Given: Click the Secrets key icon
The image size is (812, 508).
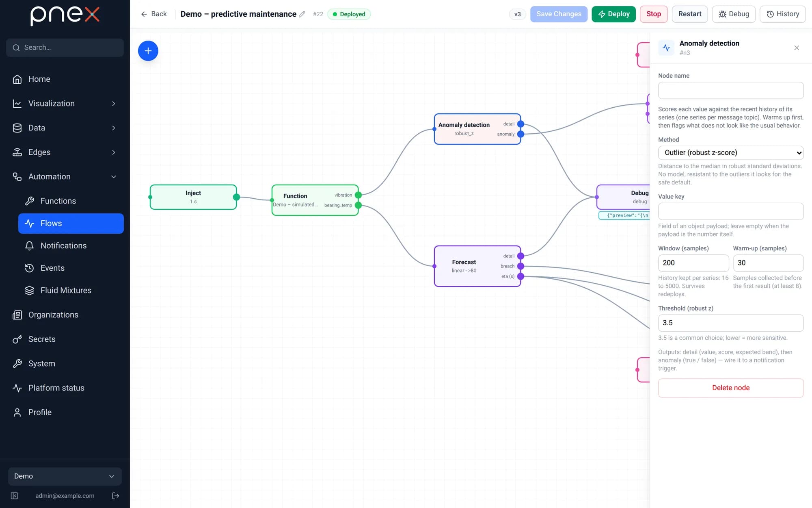Looking at the screenshot, I should click(x=17, y=339).
